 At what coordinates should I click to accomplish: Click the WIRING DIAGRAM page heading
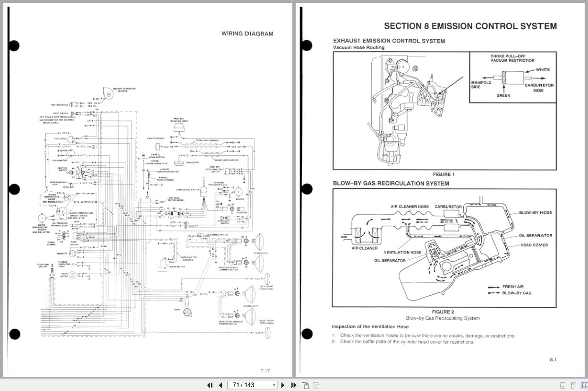[247, 34]
